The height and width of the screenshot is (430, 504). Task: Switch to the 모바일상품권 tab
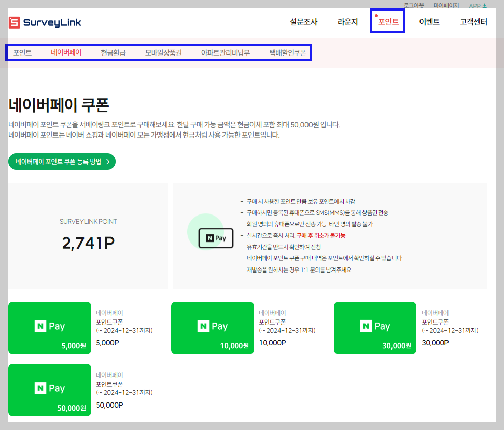(163, 52)
